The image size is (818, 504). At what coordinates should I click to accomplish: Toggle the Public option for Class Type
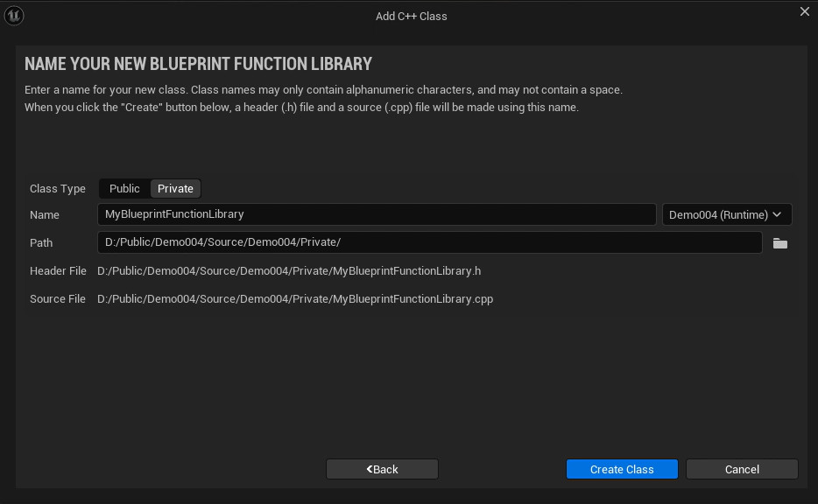(124, 188)
